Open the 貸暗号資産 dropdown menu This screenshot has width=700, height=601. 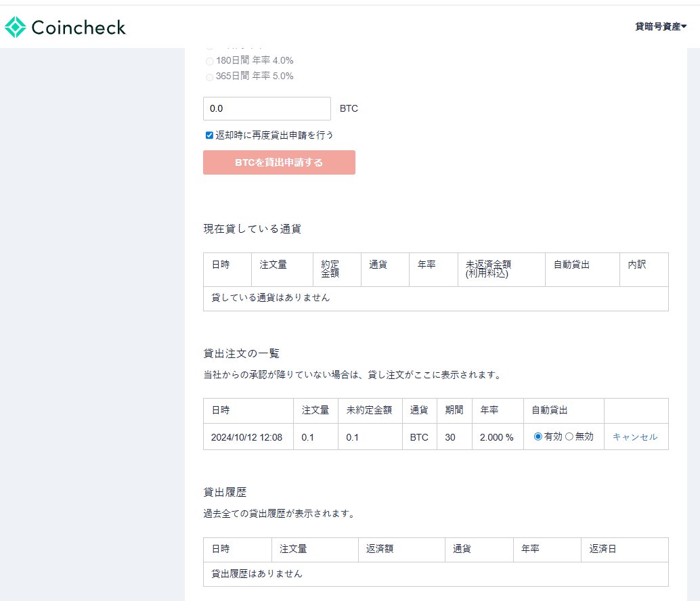(x=661, y=27)
